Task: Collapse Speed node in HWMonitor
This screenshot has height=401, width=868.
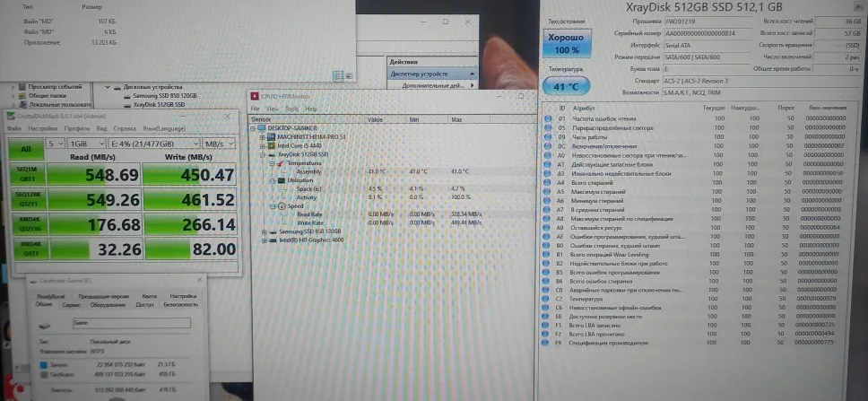Action: [273, 206]
